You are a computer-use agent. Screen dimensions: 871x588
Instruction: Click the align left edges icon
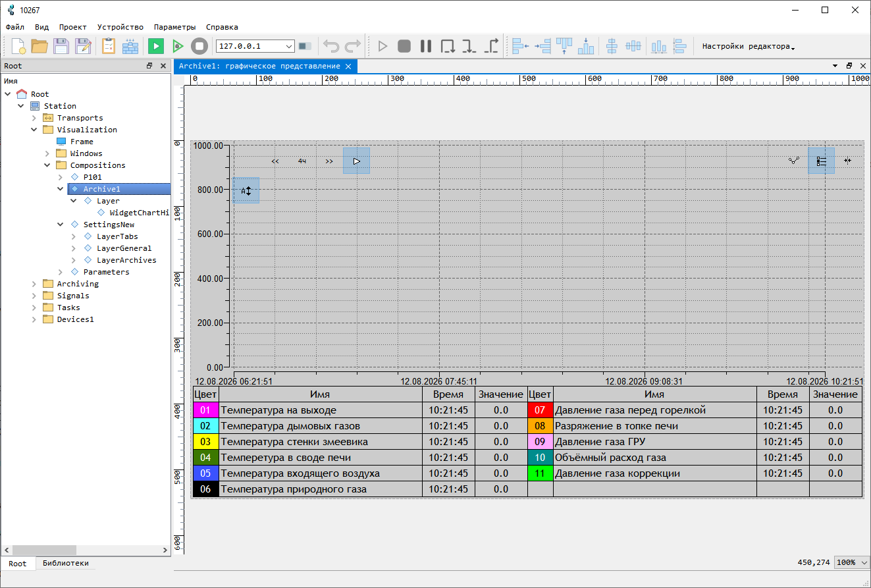(521, 46)
